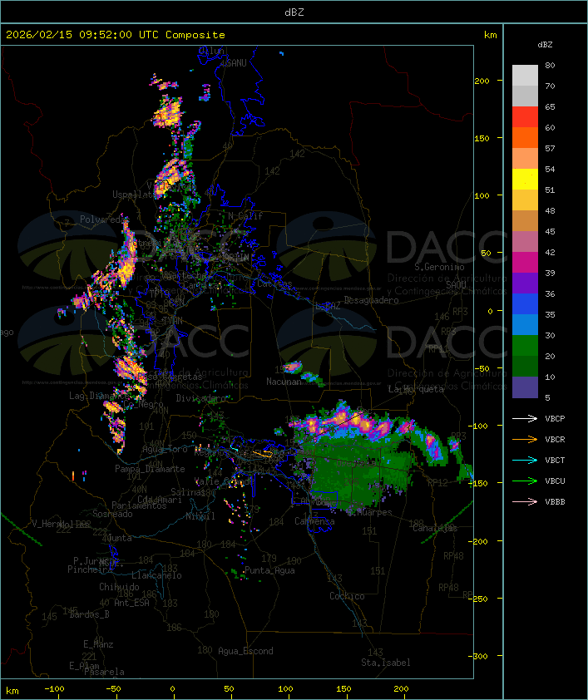Click the Nacunan map label
This screenshot has width=588, height=700.
click(284, 382)
